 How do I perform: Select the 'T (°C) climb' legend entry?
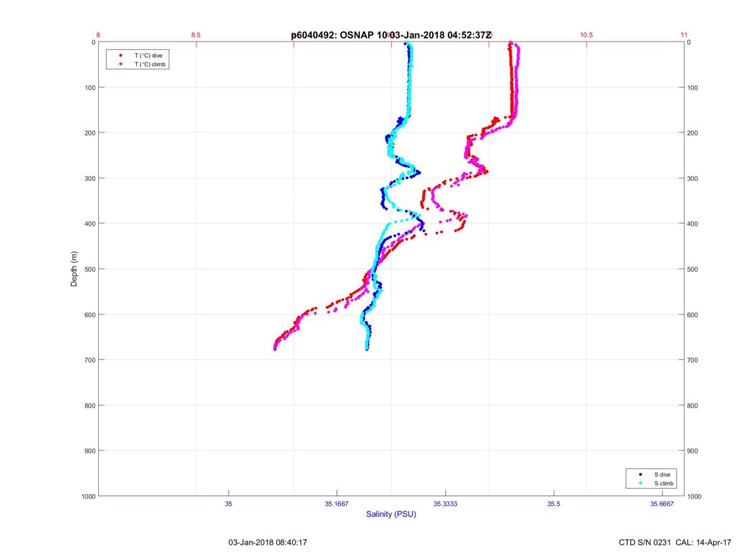pos(150,64)
